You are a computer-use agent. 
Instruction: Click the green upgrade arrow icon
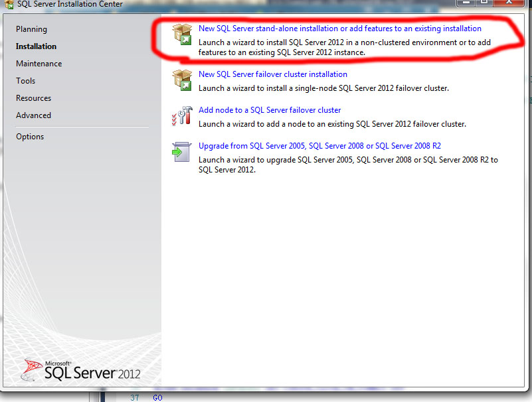(180, 152)
